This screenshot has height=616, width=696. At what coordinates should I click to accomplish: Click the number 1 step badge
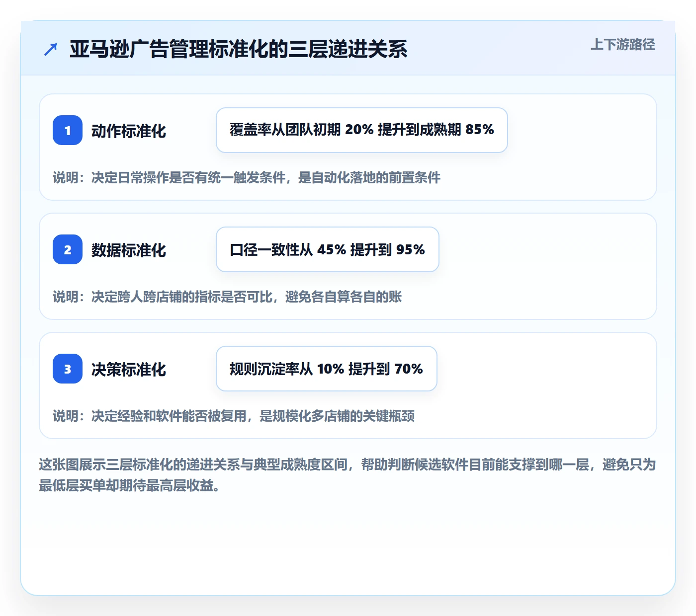tap(68, 130)
